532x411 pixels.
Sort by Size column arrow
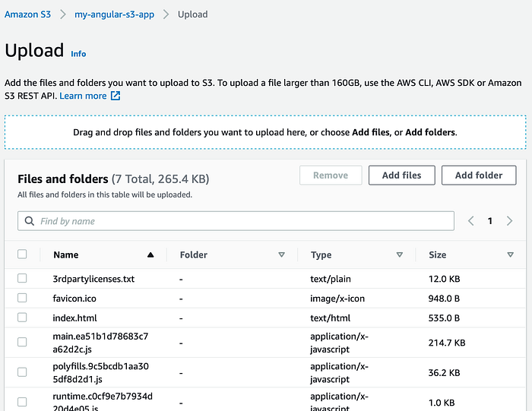(510, 255)
